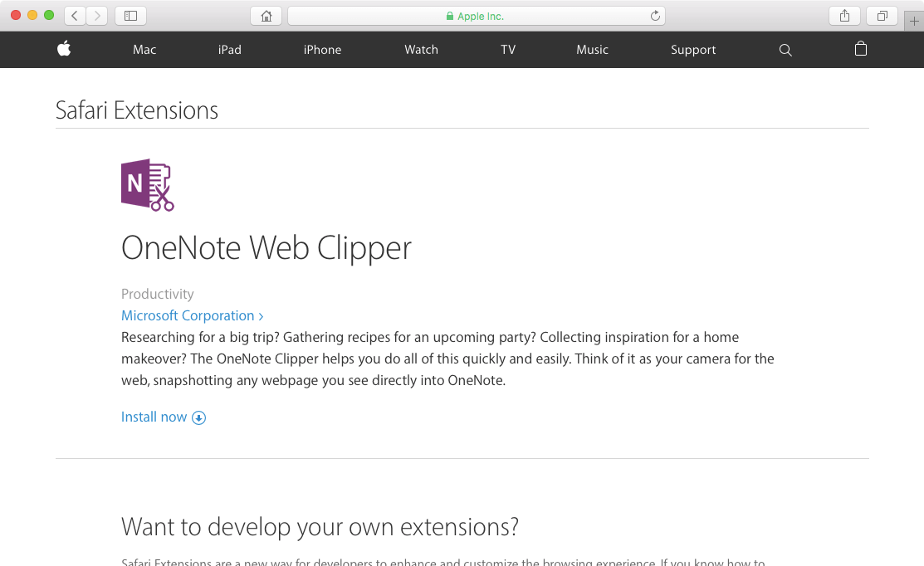
Task: Click the Safari back arrow button
Action: point(75,16)
